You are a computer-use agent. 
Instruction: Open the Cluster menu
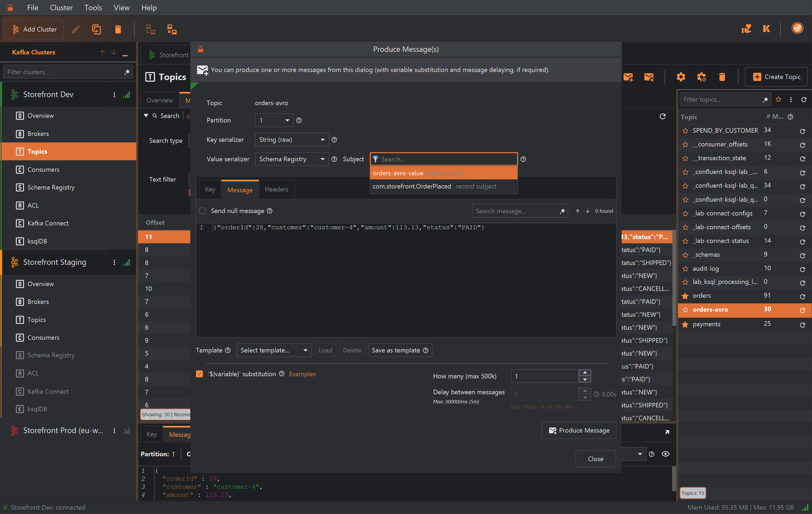tap(61, 8)
